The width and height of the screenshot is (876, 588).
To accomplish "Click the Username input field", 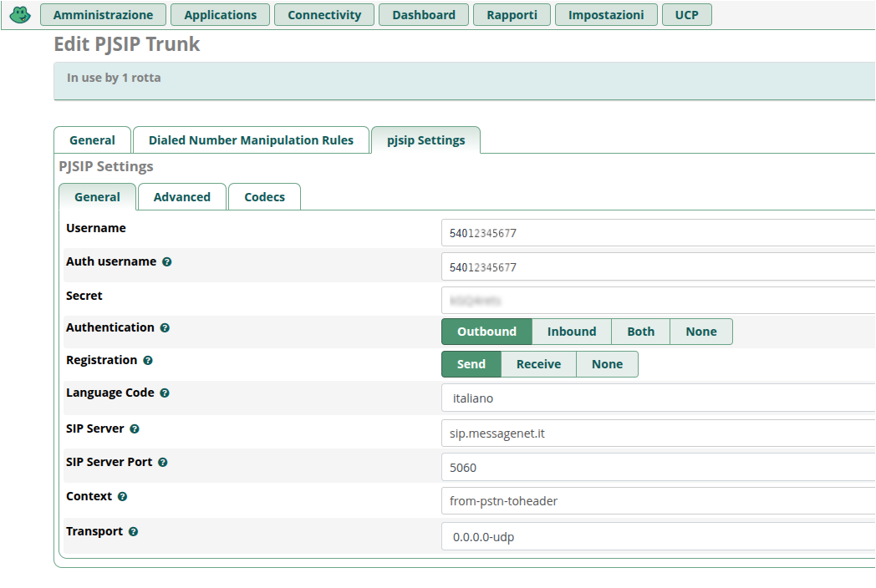I will pyautogui.click(x=658, y=233).
